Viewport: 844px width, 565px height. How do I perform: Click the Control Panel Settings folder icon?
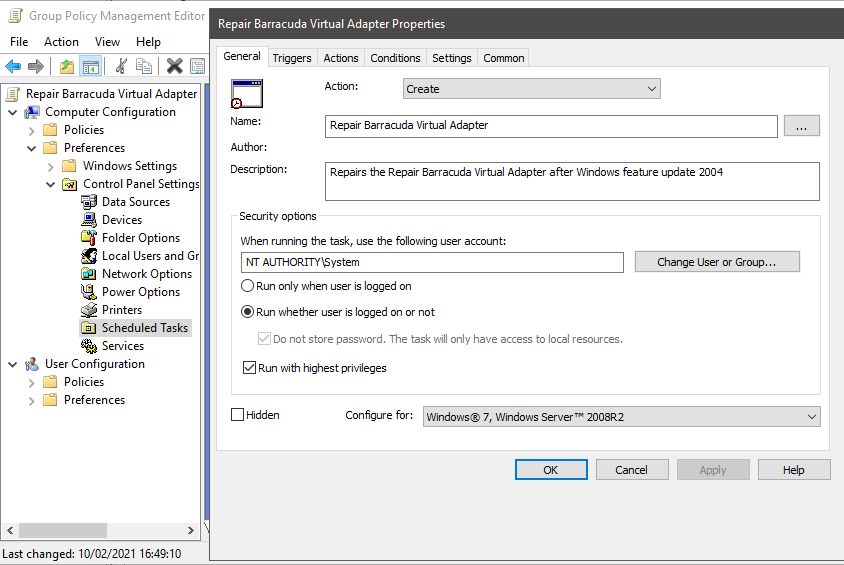[x=69, y=184]
